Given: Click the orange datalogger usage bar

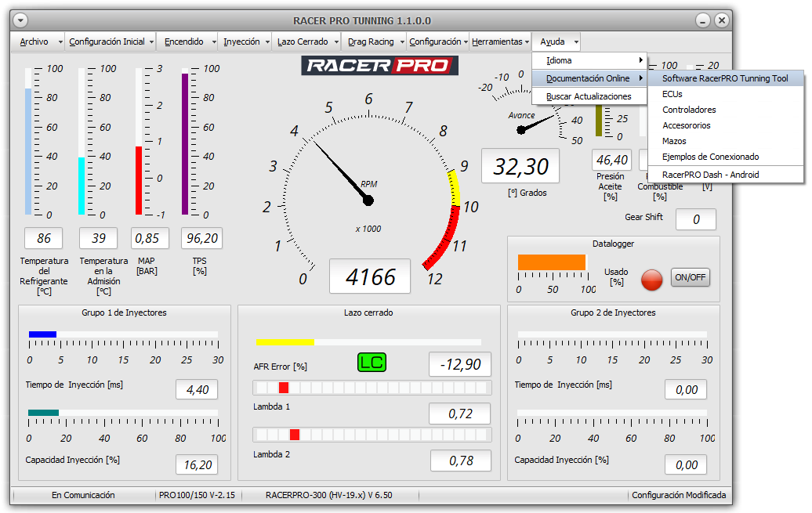Looking at the screenshot, I should [x=552, y=262].
